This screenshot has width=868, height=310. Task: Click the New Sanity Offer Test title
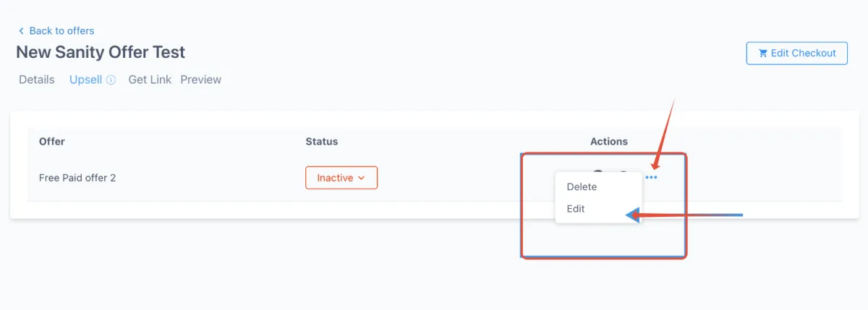[101, 52]
